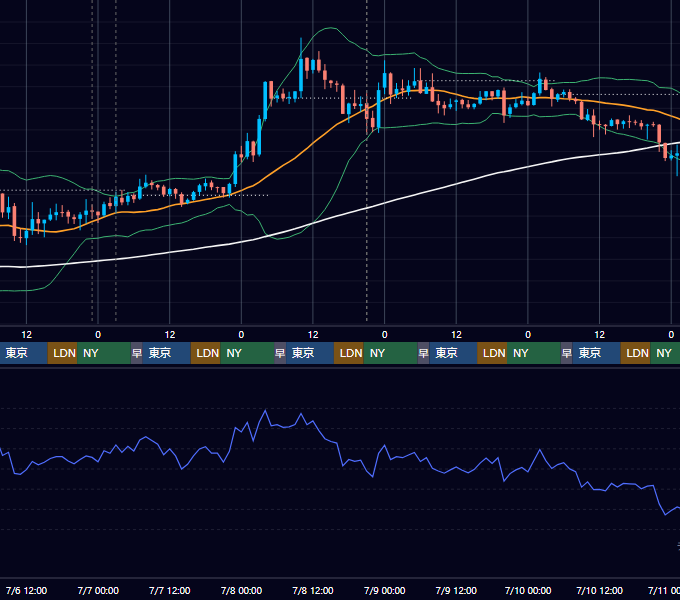Select the 7/10 00:00 date label
Viewport: 680px width, 600px height.
point(528,590)
